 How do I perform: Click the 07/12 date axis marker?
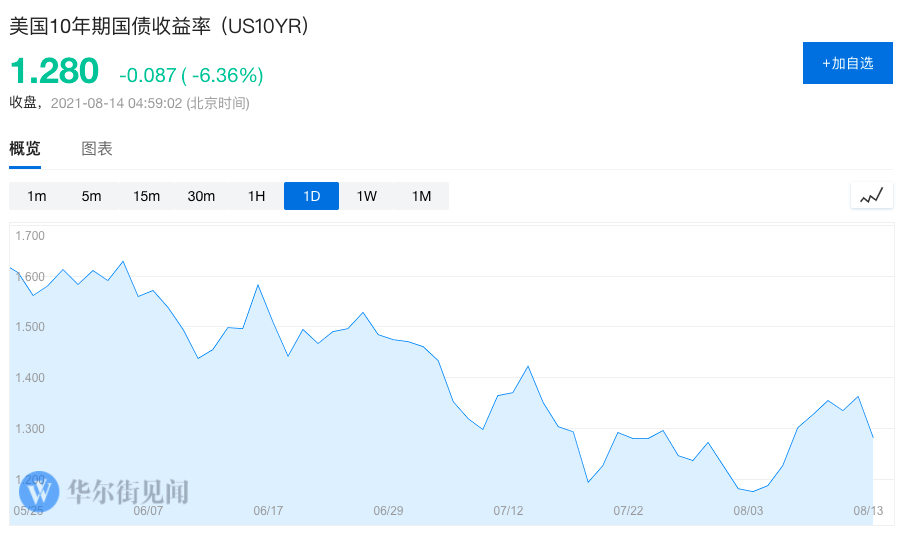[508, 511]
